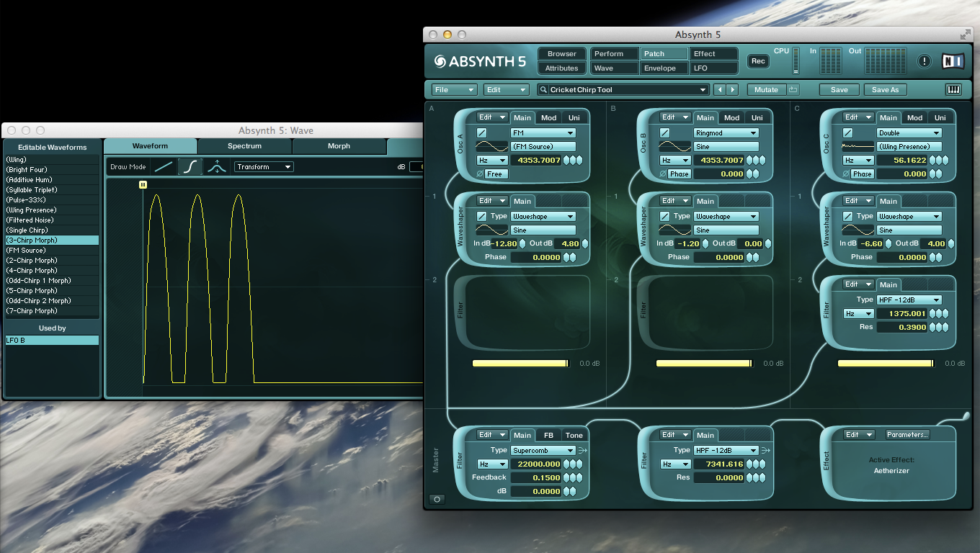Click the preset search magnifier icon
The width and height of the screenshot is (980, 553).
tap(544, 90)
